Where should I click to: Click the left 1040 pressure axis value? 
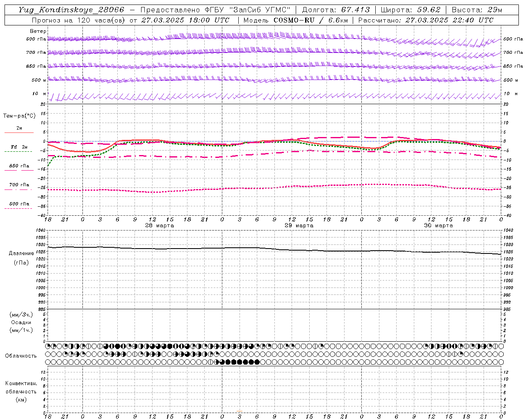tap(40, 230)
